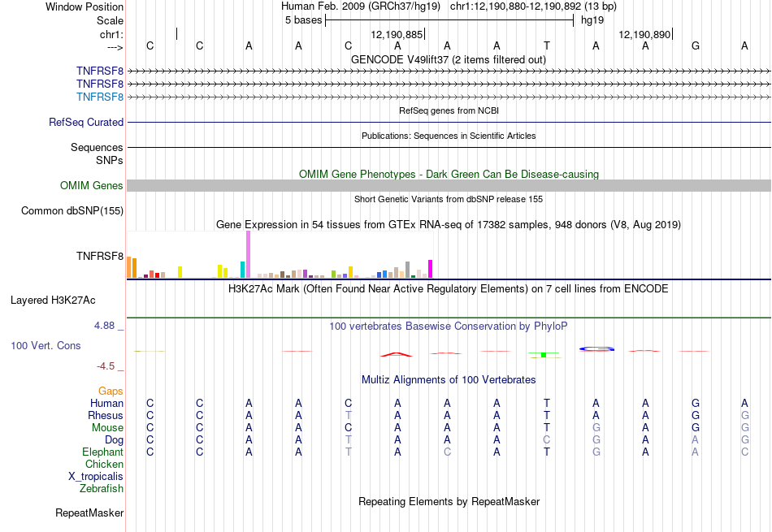
Task: Click Publications: Sequences in Scientific Articles title
Action: point(449,136)
